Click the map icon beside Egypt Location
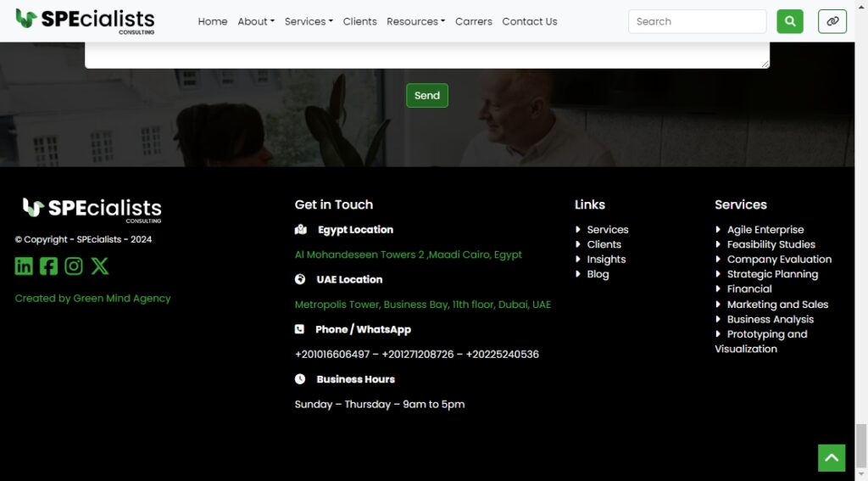Viewport: 868px width, 481px height. point(301,229)
